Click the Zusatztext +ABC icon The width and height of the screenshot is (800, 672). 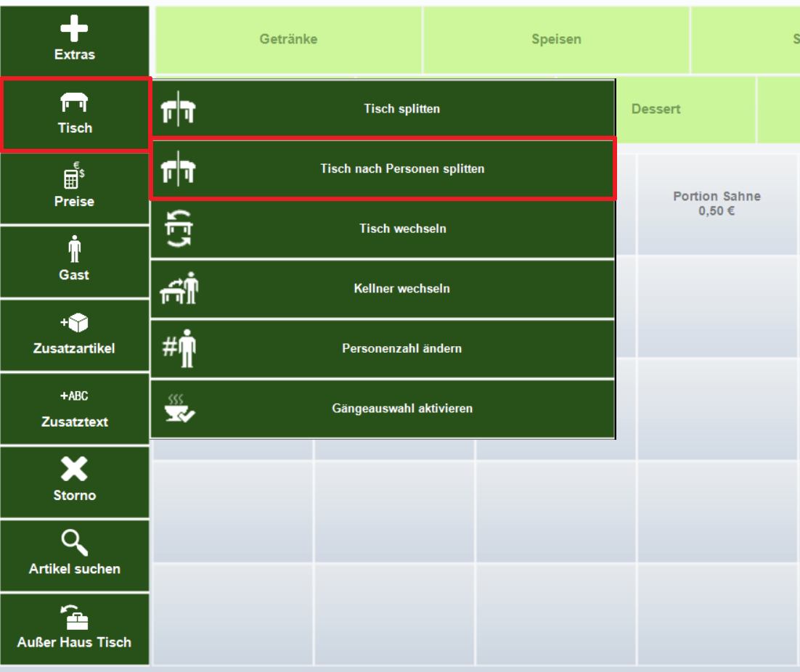click(x=75, y=396)
